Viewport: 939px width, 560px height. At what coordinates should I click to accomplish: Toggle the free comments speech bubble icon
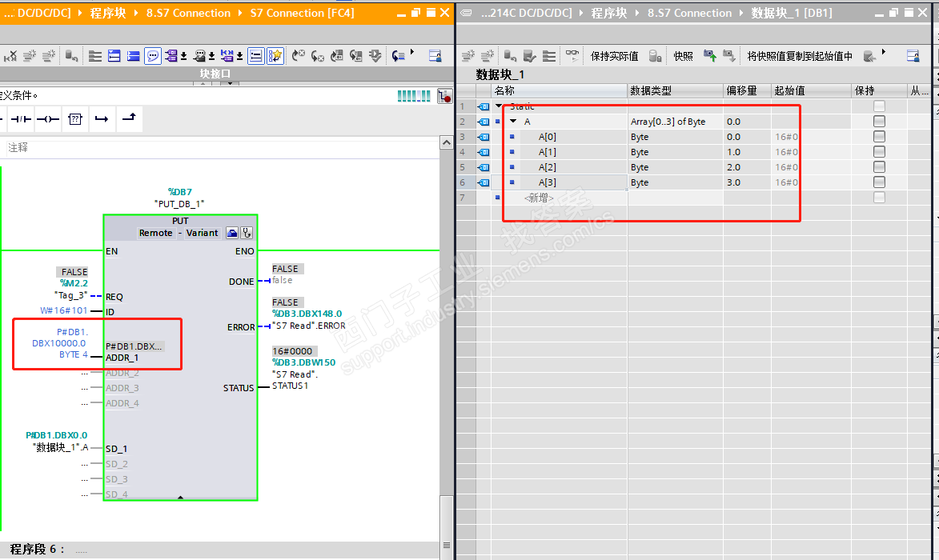pos(153,56)
